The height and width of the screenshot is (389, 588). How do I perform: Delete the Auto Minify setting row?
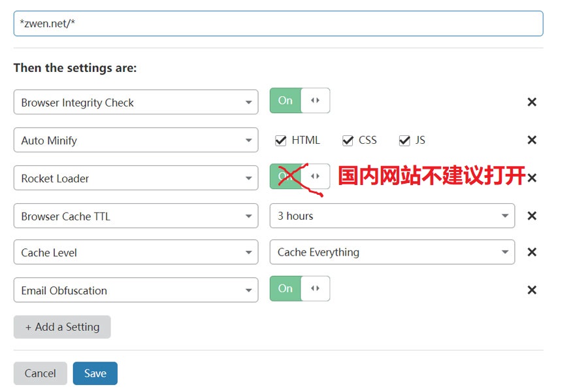pyautogui.click(x=532, y=140)
